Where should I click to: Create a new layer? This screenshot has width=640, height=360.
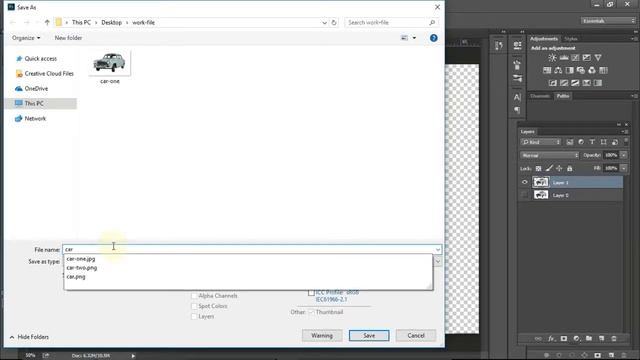601,339
